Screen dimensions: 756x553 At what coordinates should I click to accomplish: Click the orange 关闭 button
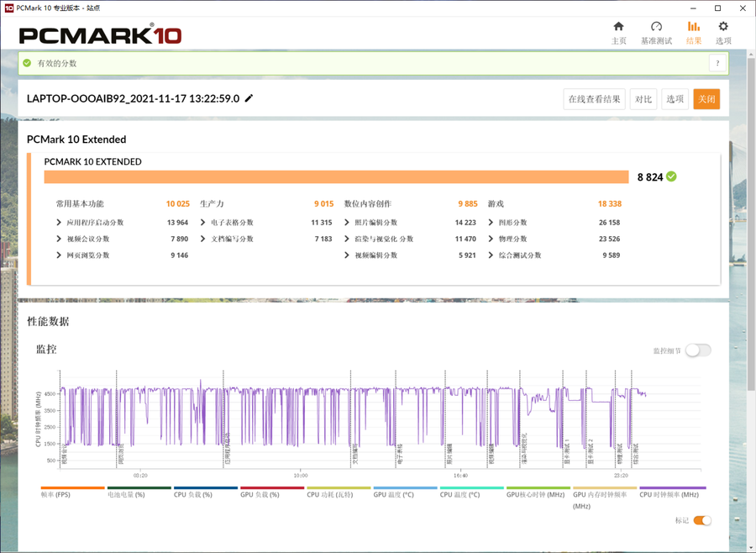click(706, 99)
